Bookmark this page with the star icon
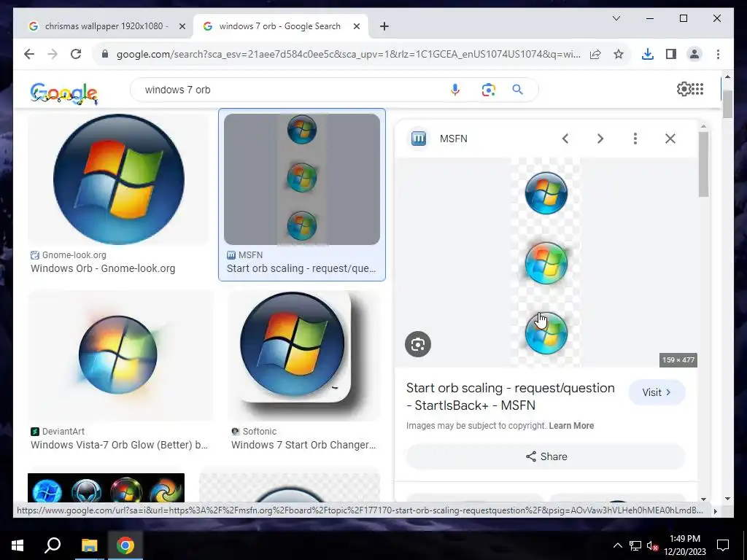The width and height of the screenshot is (747, 560). point(619,54)
